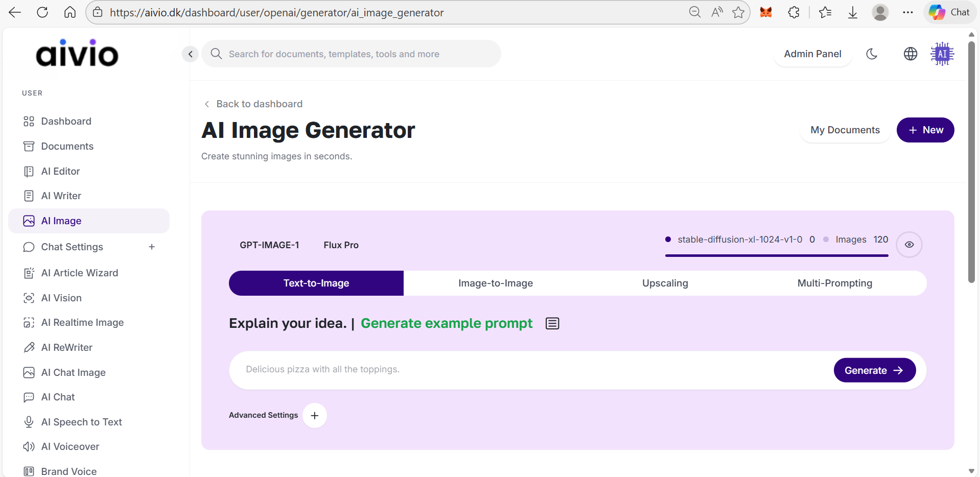This screenshot has height=477, width=980.
Task: Switch to the Image-to-Image tab
Action: point(495,283)
